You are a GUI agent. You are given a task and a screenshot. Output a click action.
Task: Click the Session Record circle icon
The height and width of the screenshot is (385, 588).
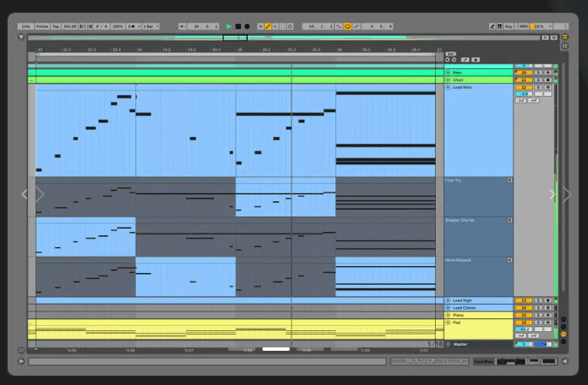tap(290, 27)
